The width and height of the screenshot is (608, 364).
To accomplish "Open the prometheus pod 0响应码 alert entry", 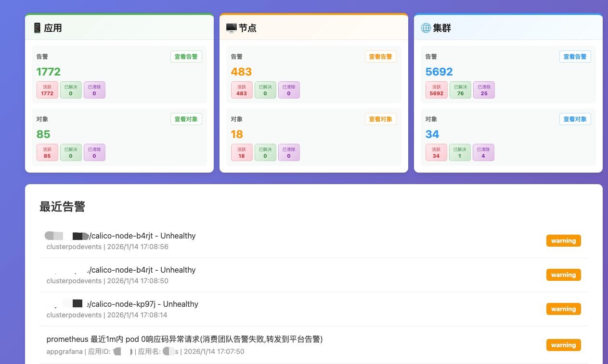I will pyautogui.click(x=184, y=339).
